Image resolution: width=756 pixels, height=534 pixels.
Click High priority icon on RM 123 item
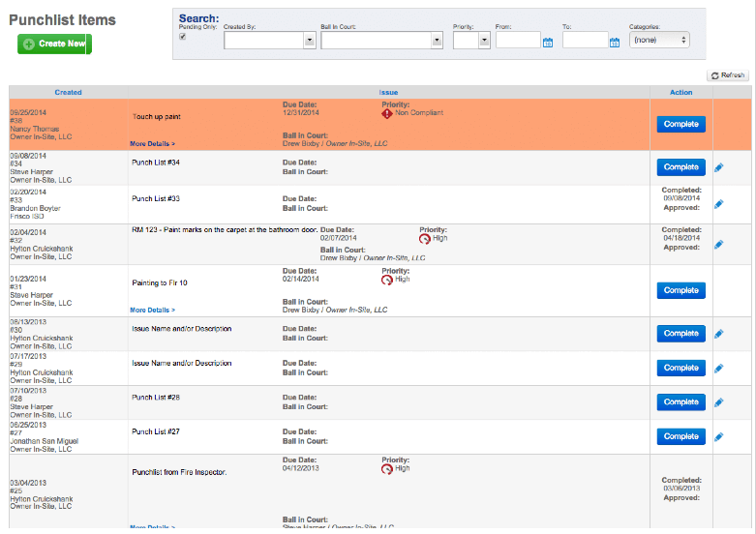(424, 239)
